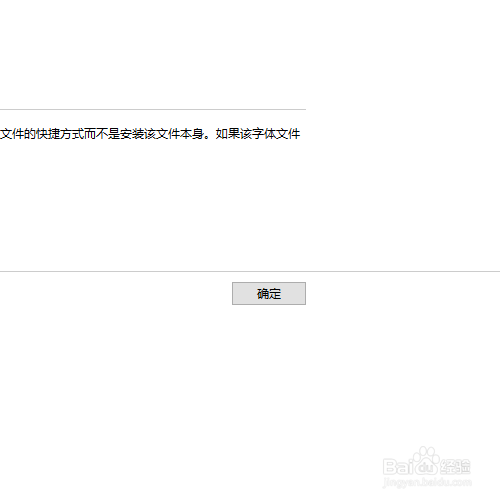Click the 经验 characters in the watermark

[x=455, y=467]
